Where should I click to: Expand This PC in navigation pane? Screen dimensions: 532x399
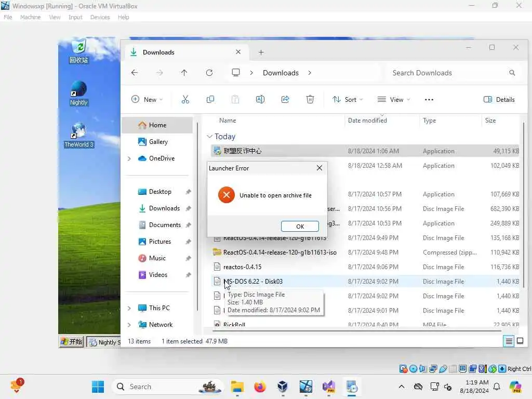[129, 308]
